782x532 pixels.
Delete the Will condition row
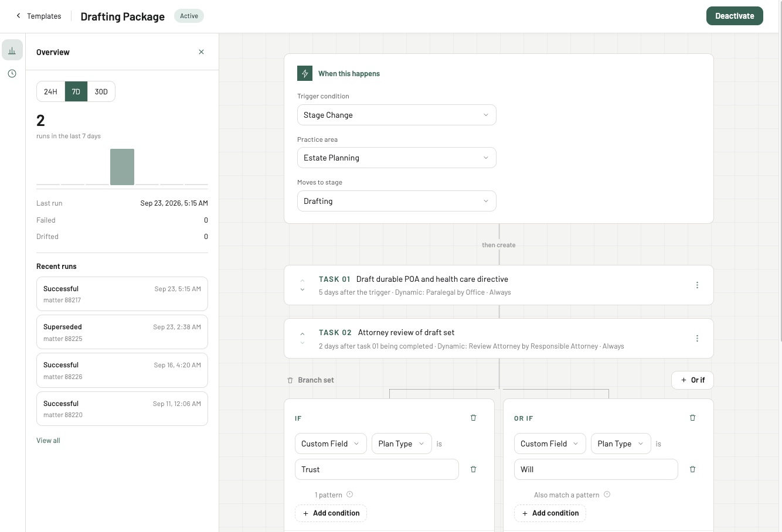coord(693,469)
